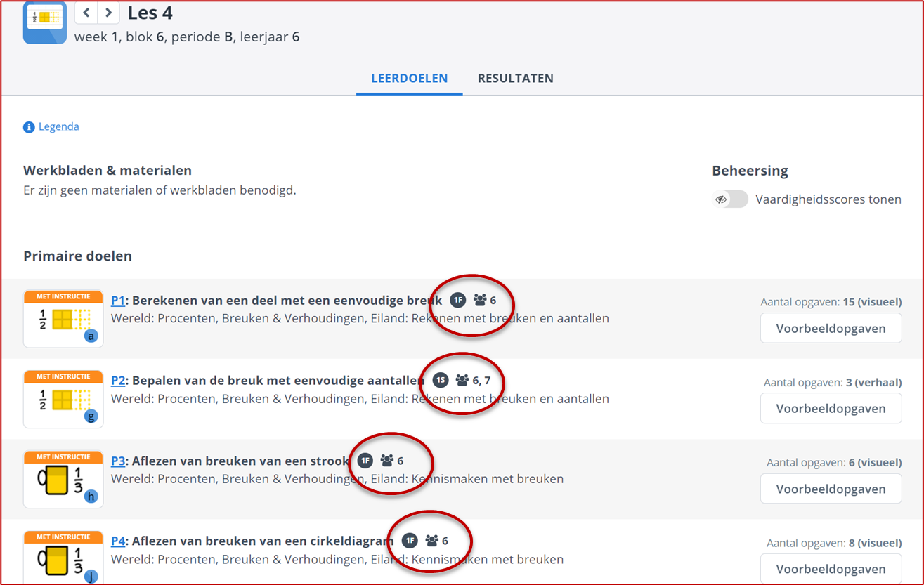Image resolution: width=924 pixels, height=585 pixels.
Task: Open the P2 thumbnail with badge g
Action: [x=63, y=400]
